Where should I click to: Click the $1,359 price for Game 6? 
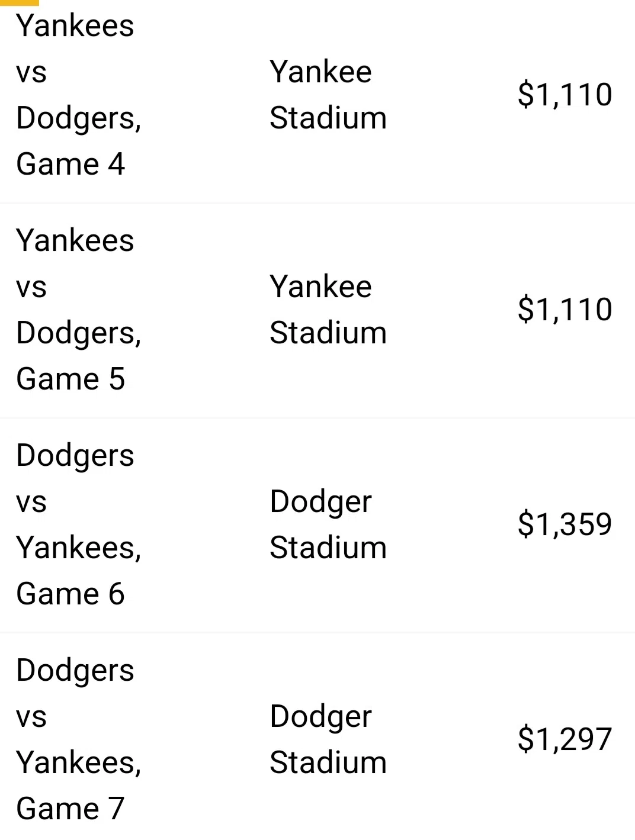pyautogui.click(x=565, y=524)
